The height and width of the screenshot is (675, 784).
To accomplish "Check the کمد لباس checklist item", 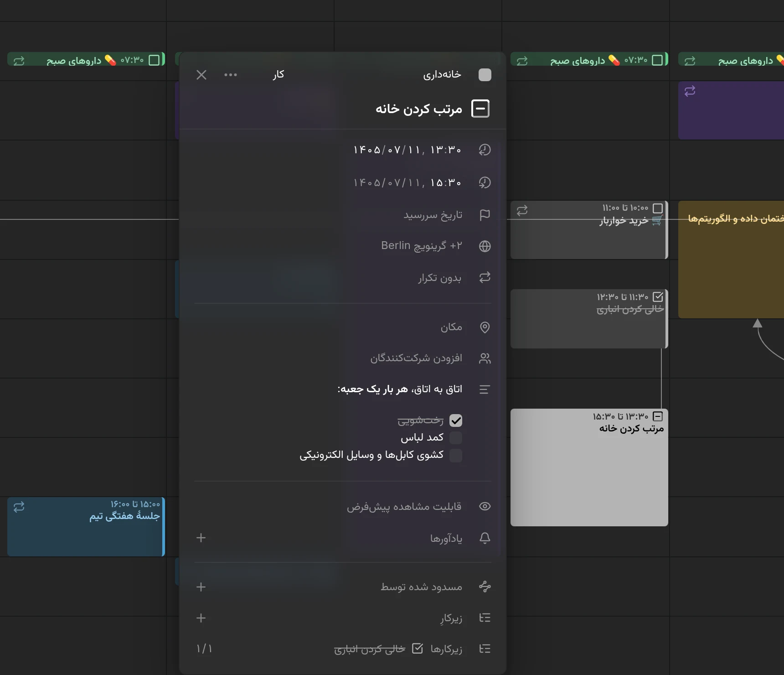I will pyautogui.click(x=456, y=438).
